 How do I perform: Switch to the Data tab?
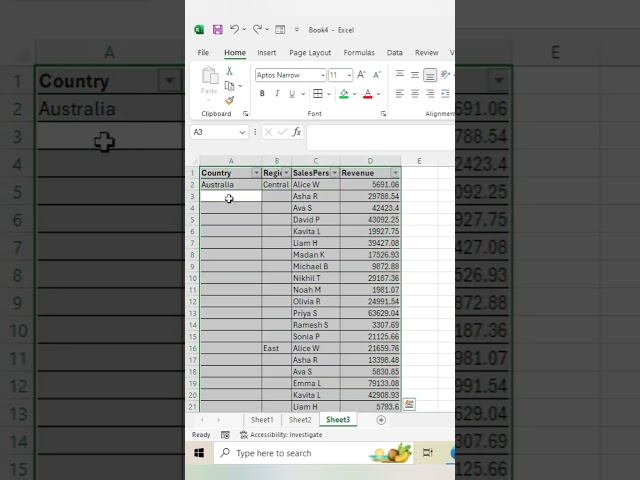pyautogui.click(x=395, y=53)
